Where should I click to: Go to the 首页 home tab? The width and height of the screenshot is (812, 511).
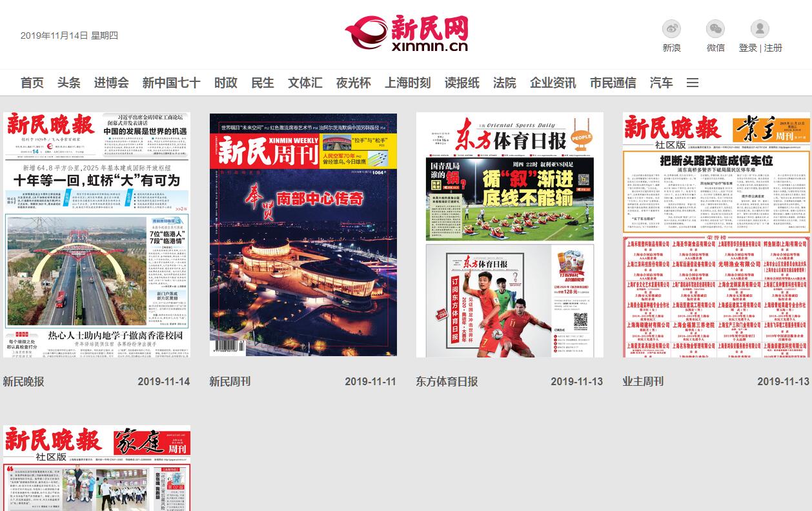(32, 83)
